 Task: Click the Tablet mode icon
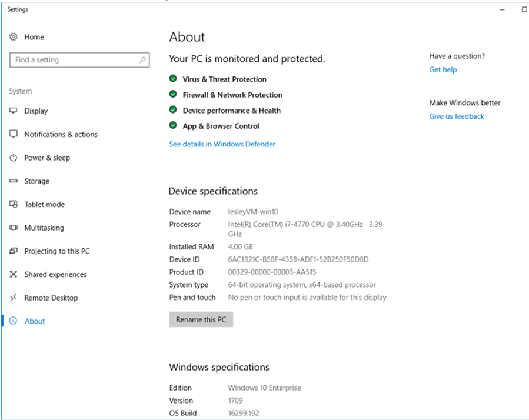13,204
